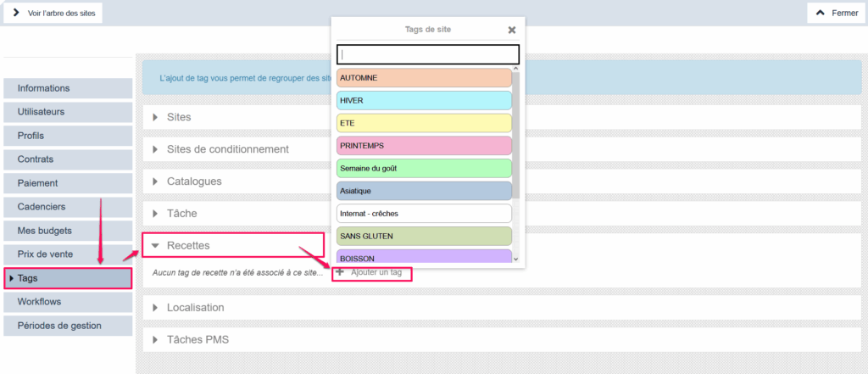Image resolution: width=868 pixels, height=374 pixels.
Task: Choose the HIVER light blue tag
Action: click(424, 100)
